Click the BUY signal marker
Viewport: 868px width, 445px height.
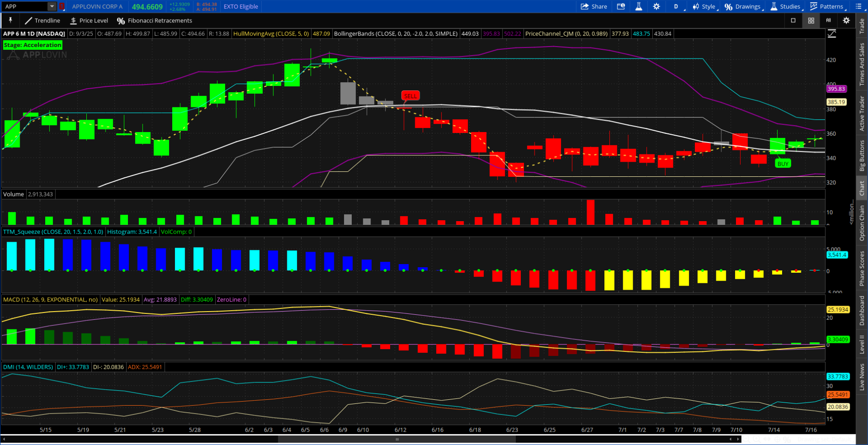[783, 164]
